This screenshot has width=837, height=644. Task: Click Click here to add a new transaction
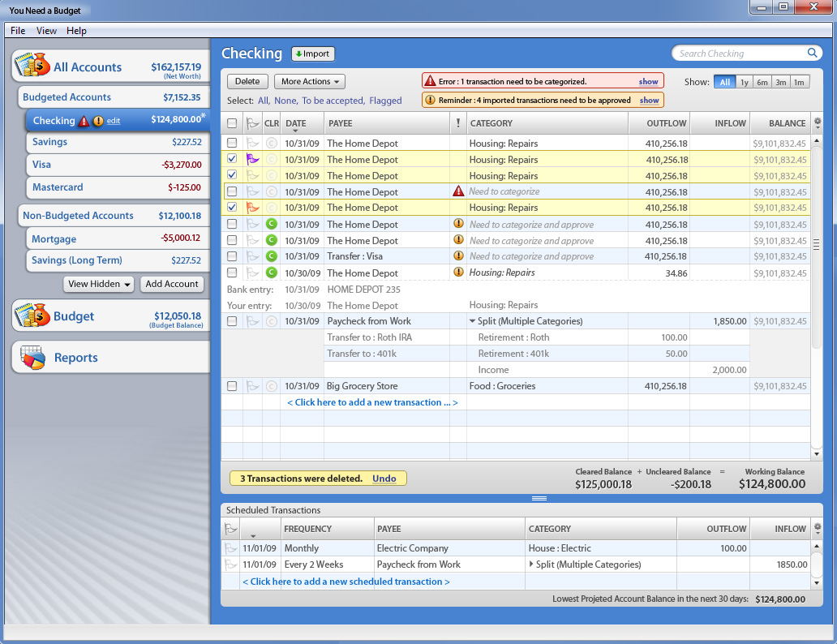[x=372, y=402]
